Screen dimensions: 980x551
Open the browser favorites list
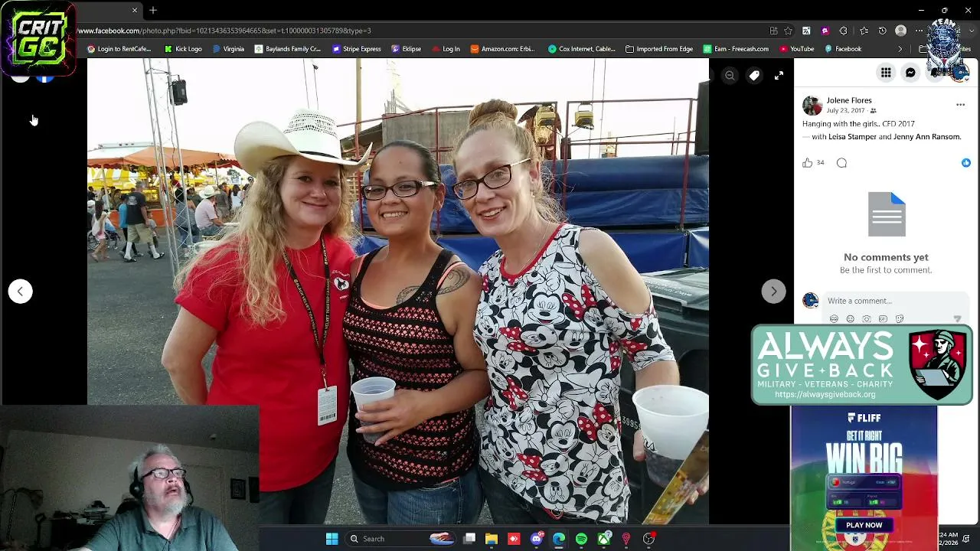click(x=864, y=31)
